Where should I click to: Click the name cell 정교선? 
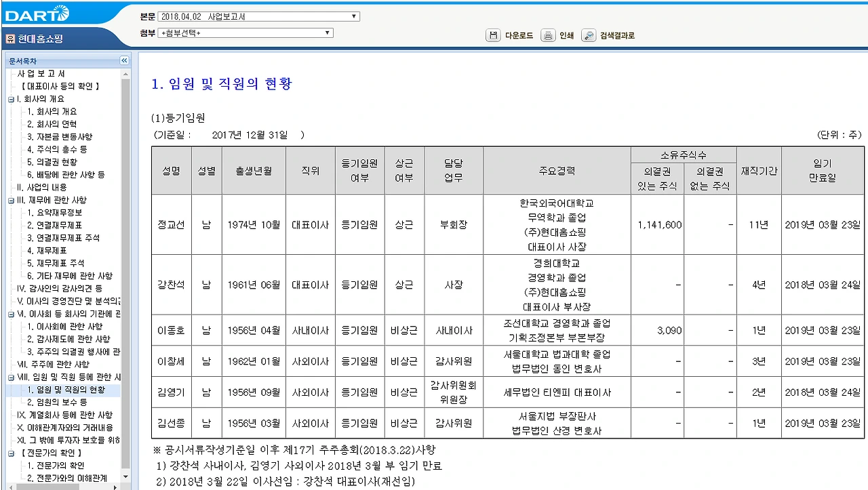[170, 225]
